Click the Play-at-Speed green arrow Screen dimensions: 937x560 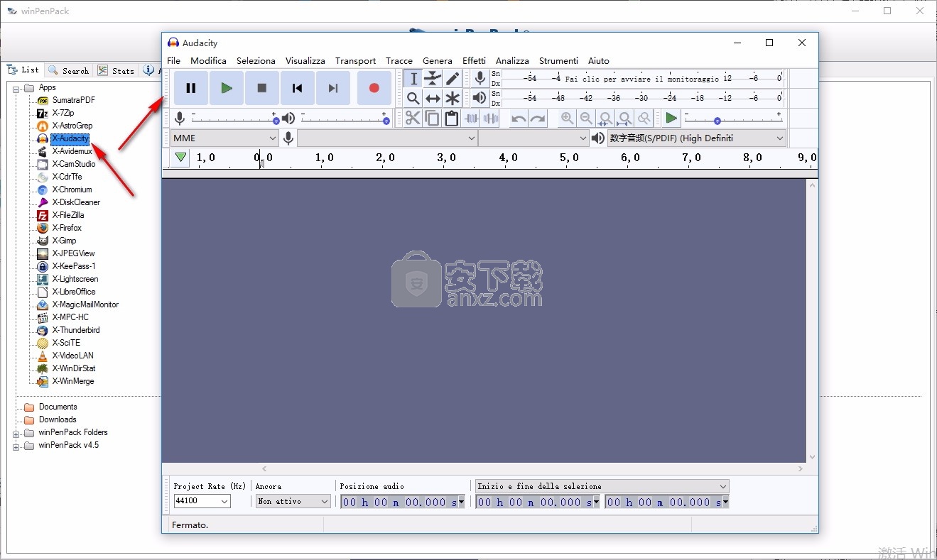click(671, 118)
